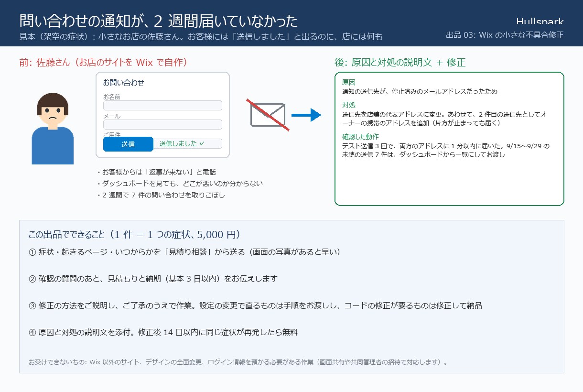Click the 出品 03: Wix の小さな不具合修正 label

pos(505,35)
